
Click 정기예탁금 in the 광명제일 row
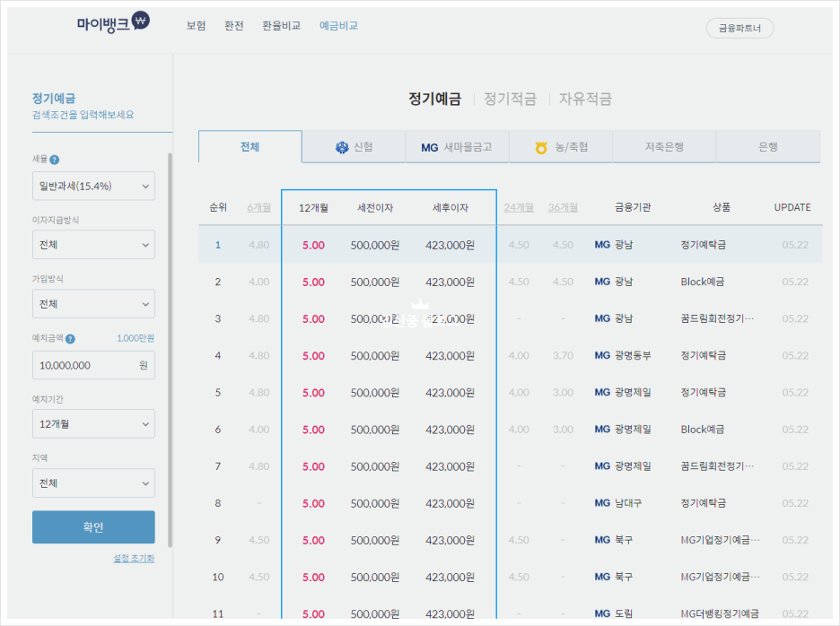click(704, 393)
